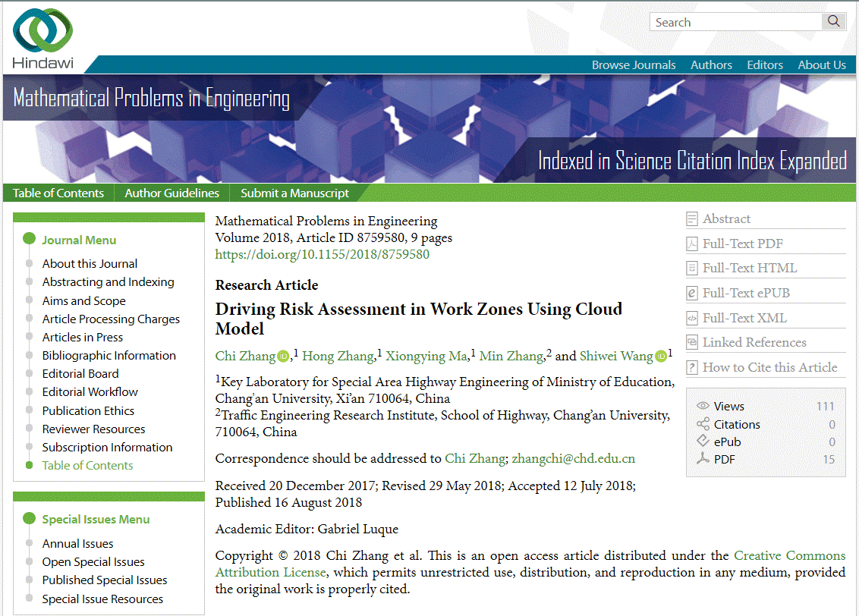Open Publication Ethics link
The height and width of the screenshot is (616, 859).
pos(88,410)
